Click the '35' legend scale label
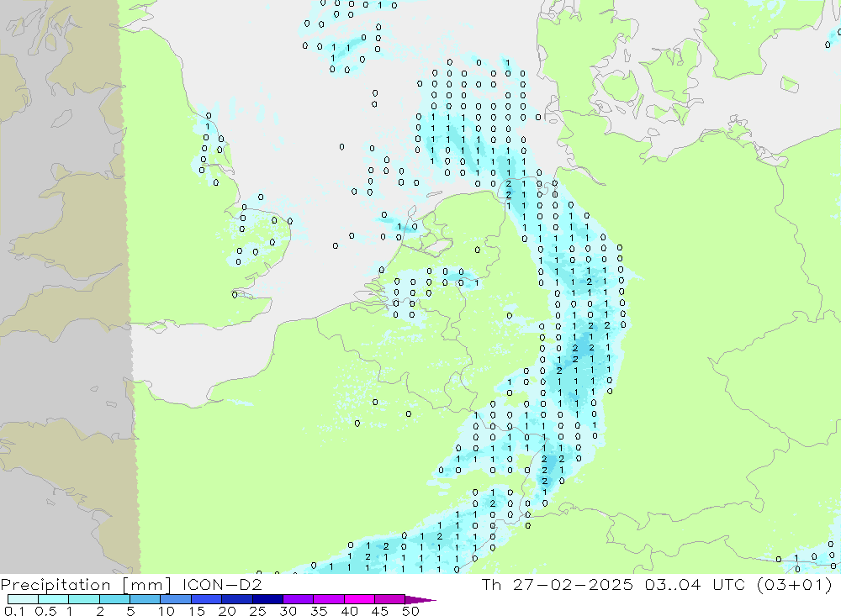The width and height of the screenshot is (841, 616). coord(319,611)
